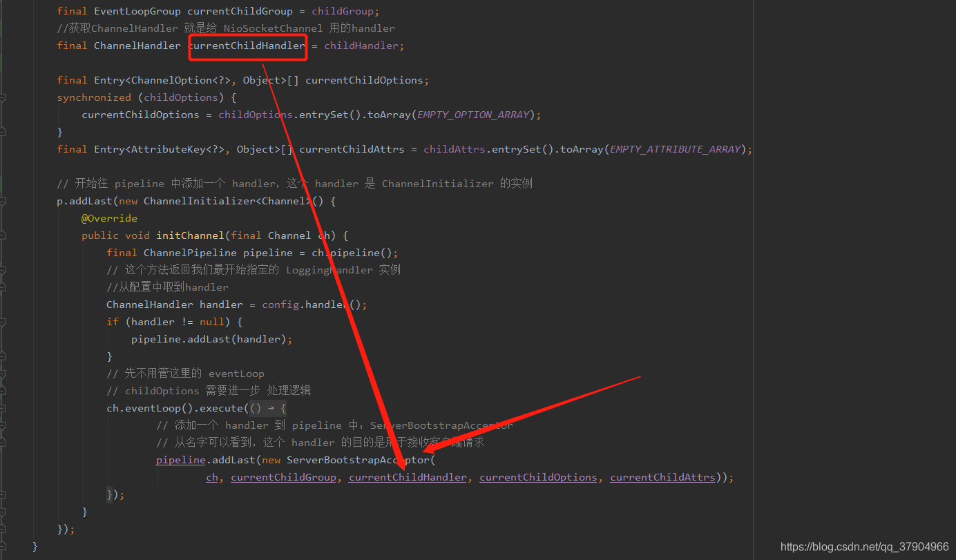
Task: Click 'childHandler' assigned to currentChildHandler
Action: tap(361, 46)
